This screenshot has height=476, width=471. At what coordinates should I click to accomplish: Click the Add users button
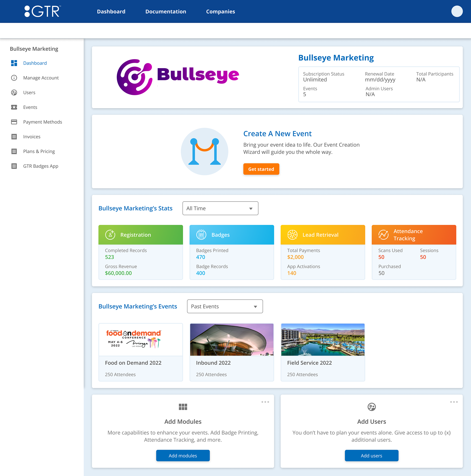coord(371,456)
